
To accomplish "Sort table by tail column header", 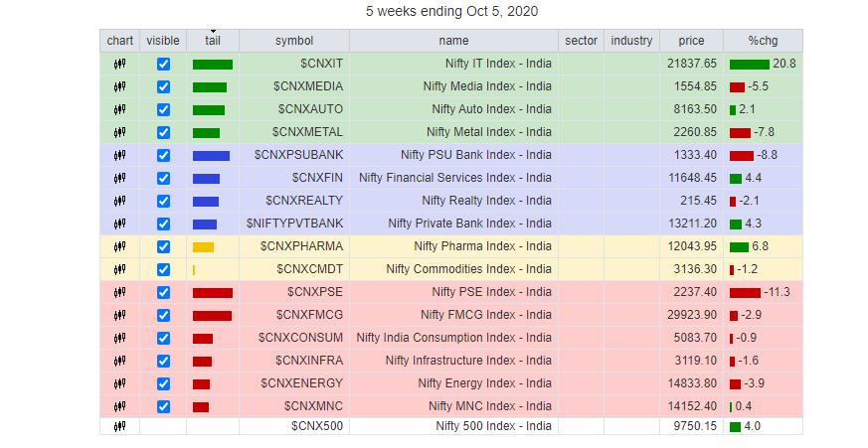I will (213, 41).
